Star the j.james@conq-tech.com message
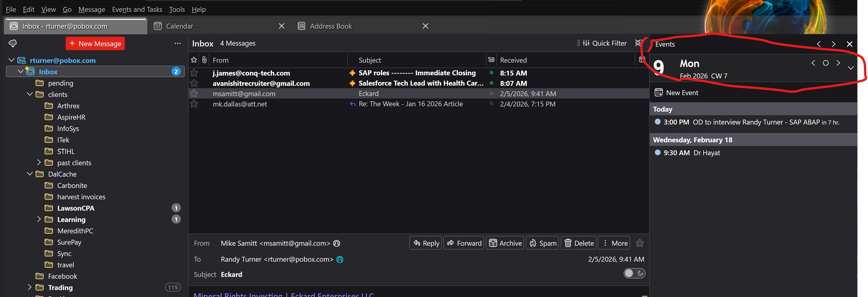Viewport: 868px width, 297px height. click(194, 73)
